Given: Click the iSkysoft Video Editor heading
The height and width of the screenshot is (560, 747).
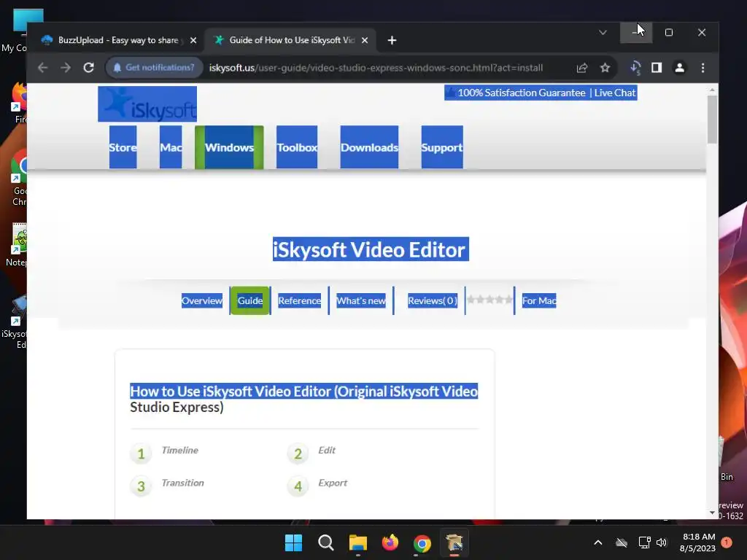Looking at the screenshot, I should coord(371,249).
